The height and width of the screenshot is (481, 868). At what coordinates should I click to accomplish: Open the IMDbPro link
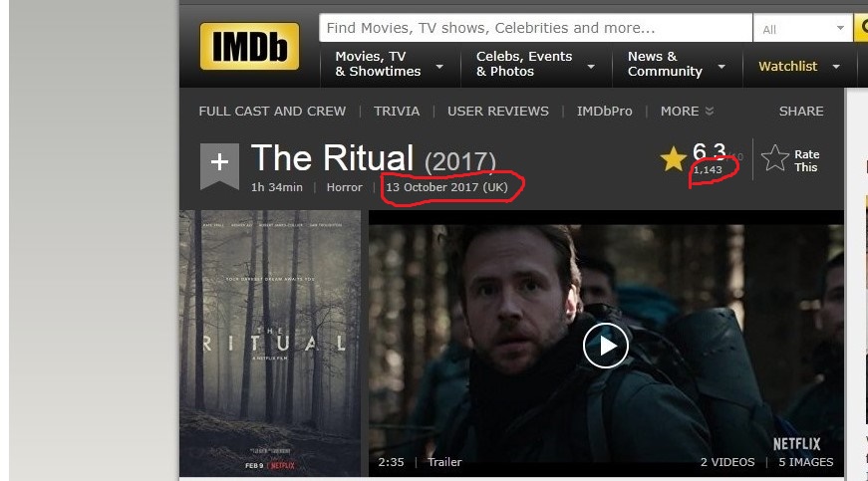click(605, 112)
